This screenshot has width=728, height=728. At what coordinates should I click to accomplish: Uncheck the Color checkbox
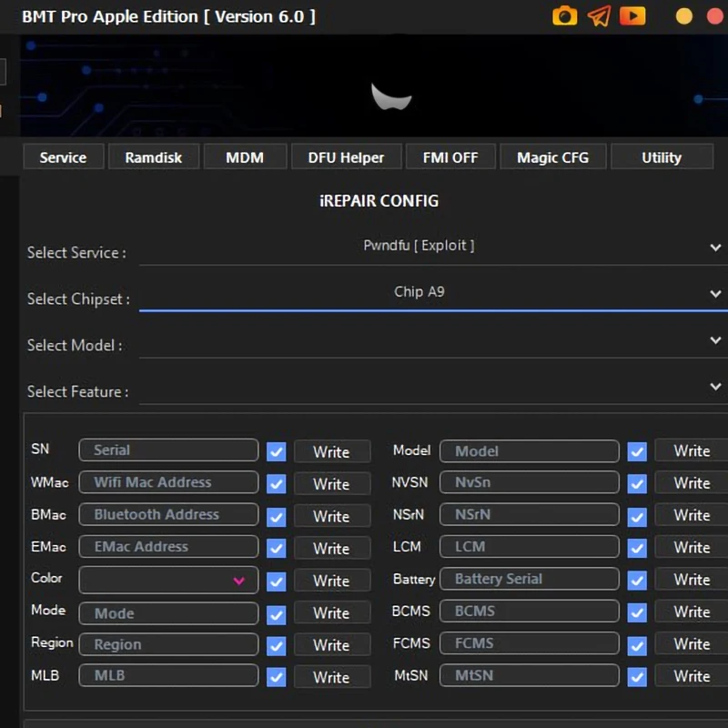pyautogui.click(x=277, y=581)
